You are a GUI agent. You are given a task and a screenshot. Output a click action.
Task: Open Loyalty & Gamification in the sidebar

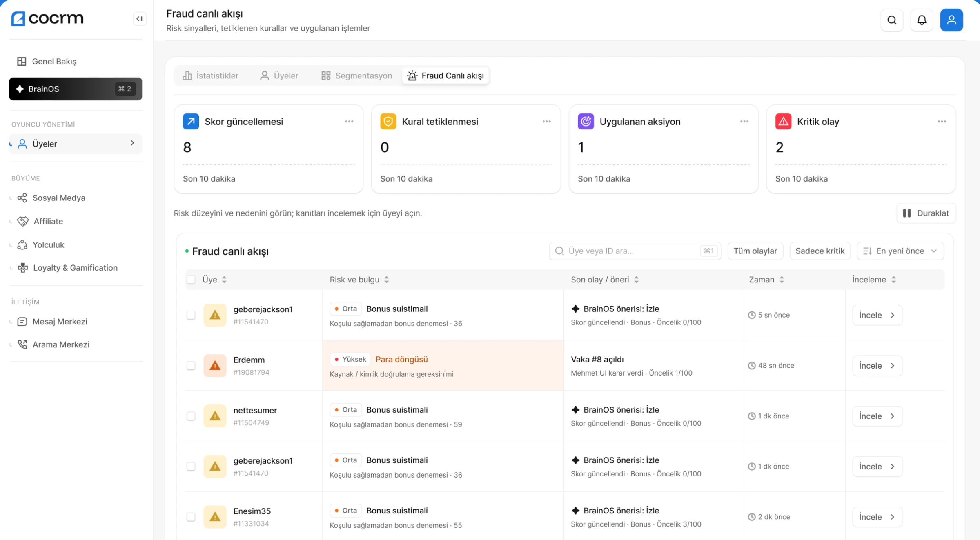click(x=76, y=268)
